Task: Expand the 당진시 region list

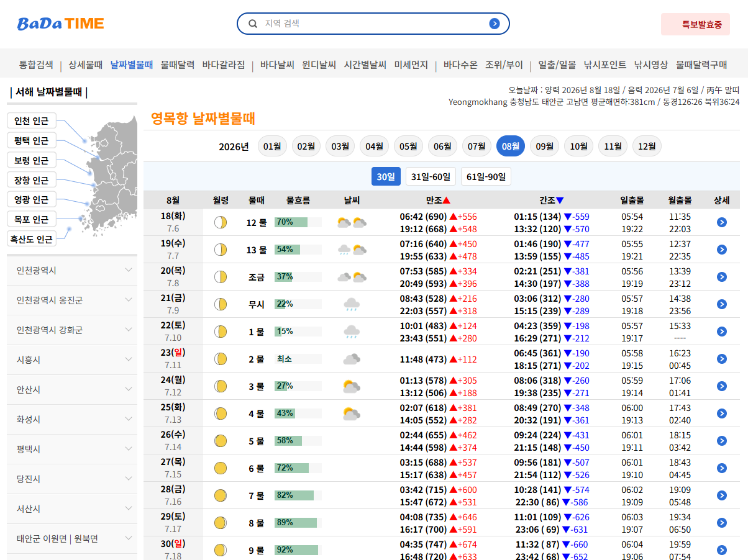Action: [x=72, y=479]
